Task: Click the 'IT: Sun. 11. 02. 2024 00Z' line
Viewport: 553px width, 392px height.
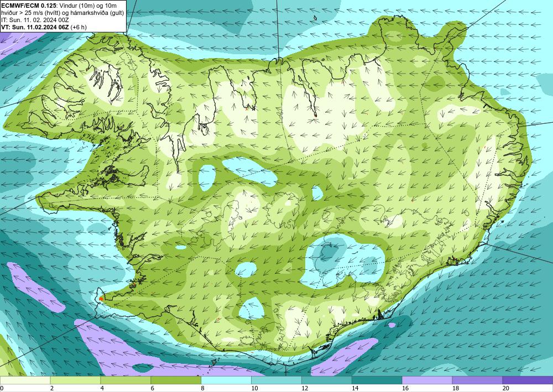Action: (x=35, y=20)
